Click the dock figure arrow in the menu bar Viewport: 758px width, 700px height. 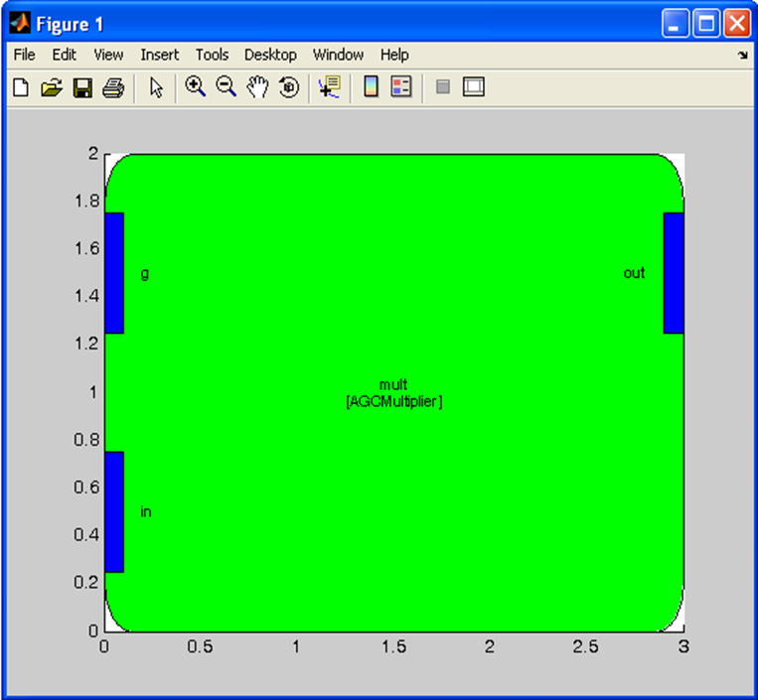coord(741,56)
